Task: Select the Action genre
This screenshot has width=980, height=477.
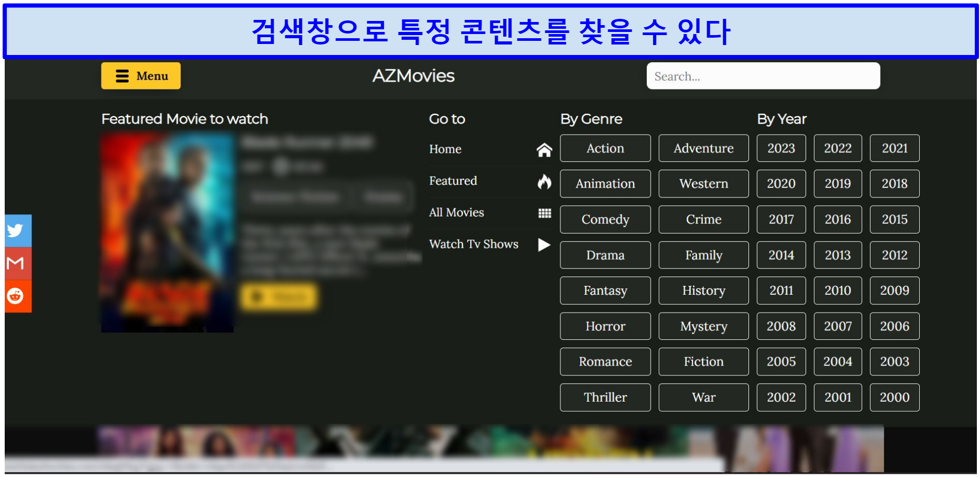Action: point(605,148)
